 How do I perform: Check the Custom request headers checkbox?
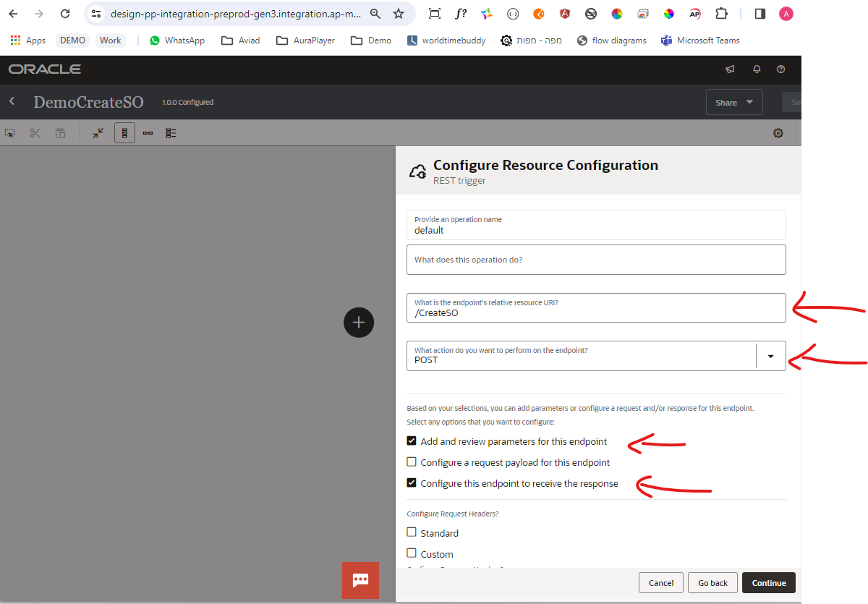[412, 553]
